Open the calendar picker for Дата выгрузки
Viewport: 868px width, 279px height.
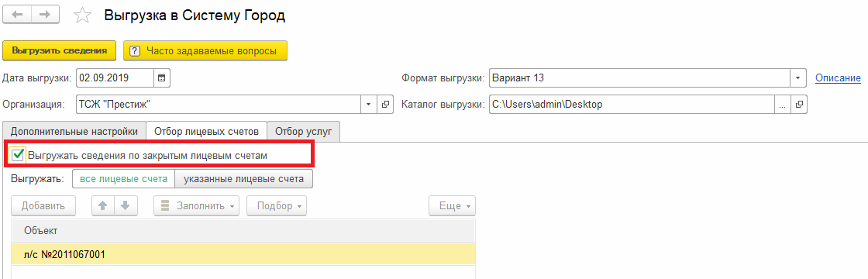162,78
